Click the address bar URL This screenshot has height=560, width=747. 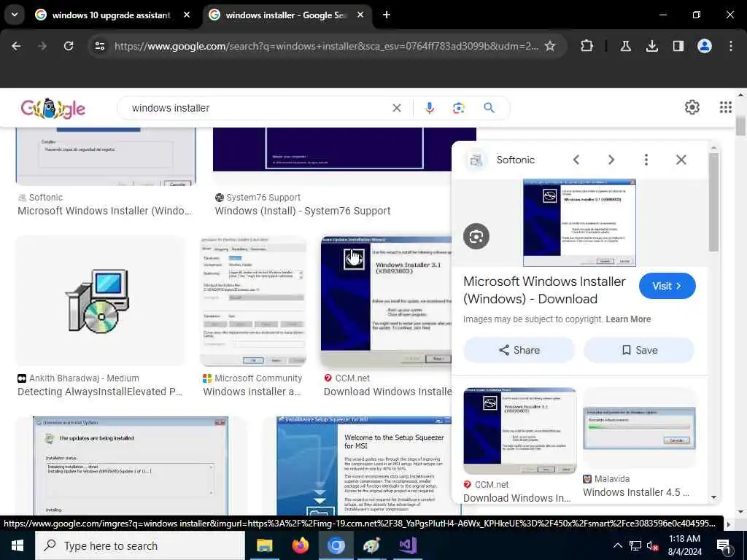[x=326, y=46]
